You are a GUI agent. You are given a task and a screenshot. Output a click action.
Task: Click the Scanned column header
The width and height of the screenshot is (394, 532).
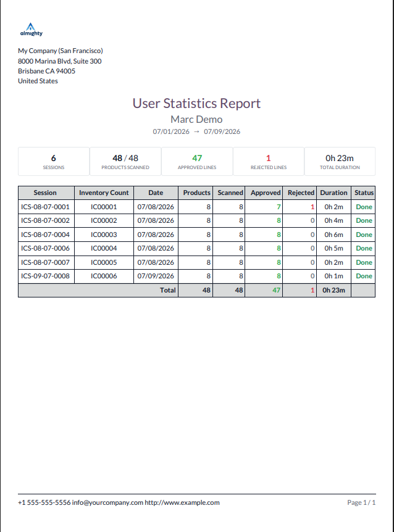tap(229, 193)
